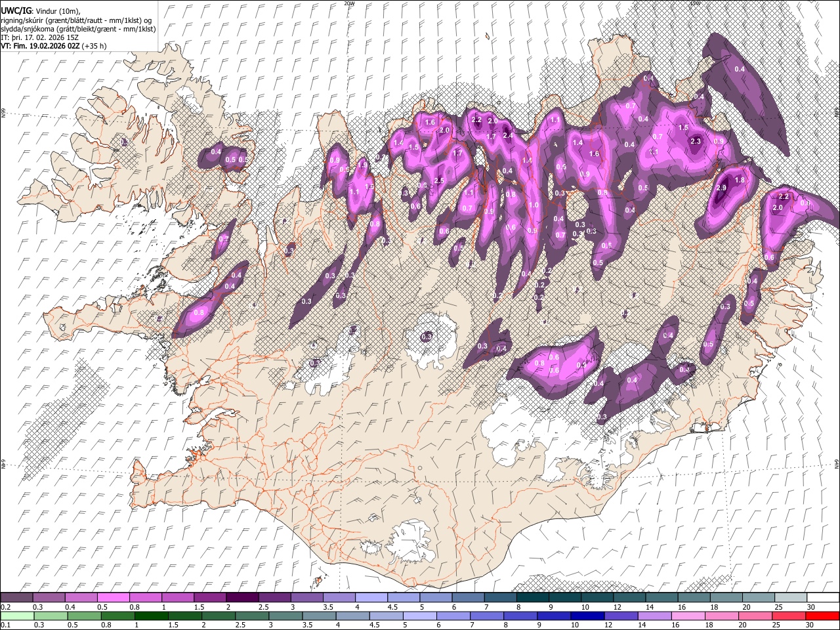
Task: Select upper legend darkest purple swatch labeled 2
Action: [241, 598]
